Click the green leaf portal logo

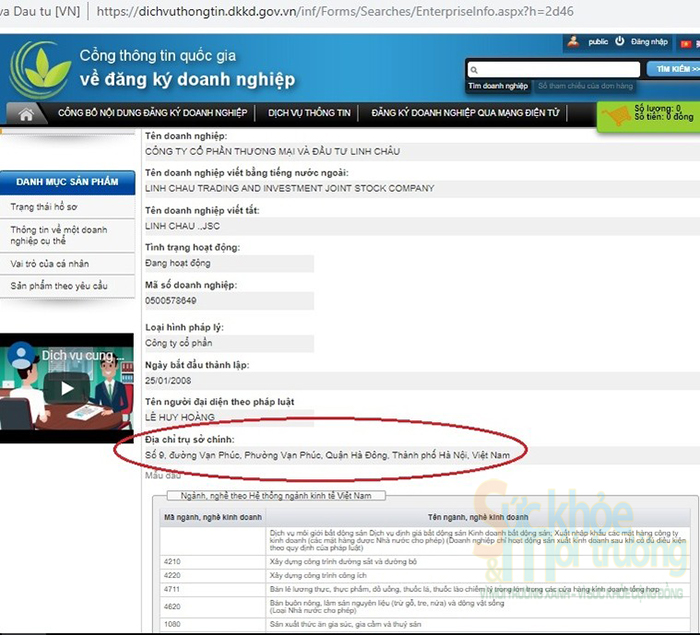pyautogui.click(x=40, y=69)
